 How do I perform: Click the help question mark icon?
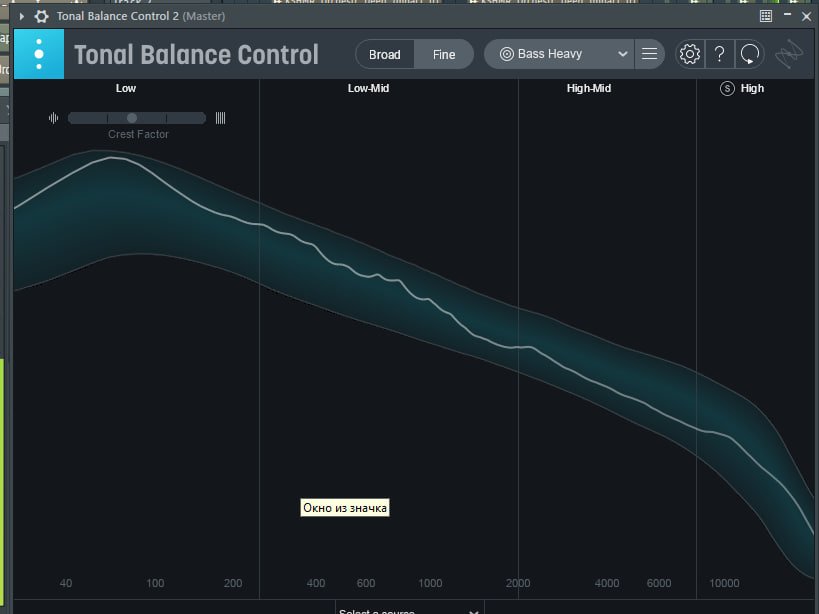(x=719, y=54)
